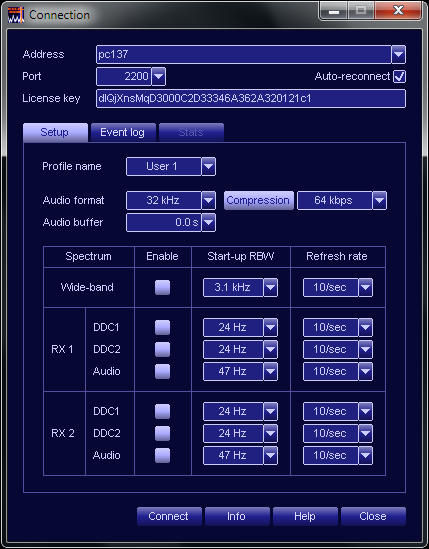Switch to the Setup tab
Viewport: 429px width, 549px height.
[55, 132]
